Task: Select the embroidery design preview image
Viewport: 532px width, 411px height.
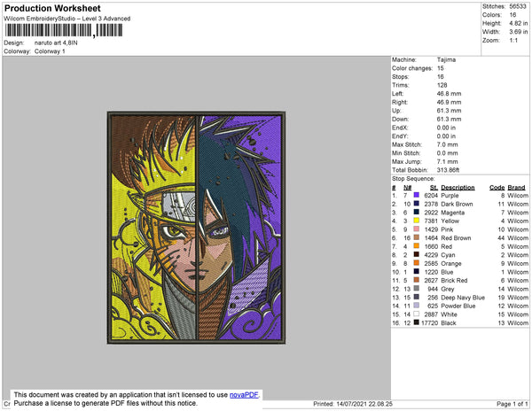Action: coord(196,228)
